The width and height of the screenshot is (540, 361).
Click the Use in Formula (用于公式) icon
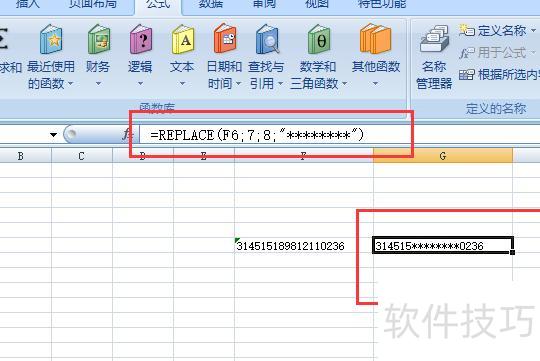pos(467,53)
